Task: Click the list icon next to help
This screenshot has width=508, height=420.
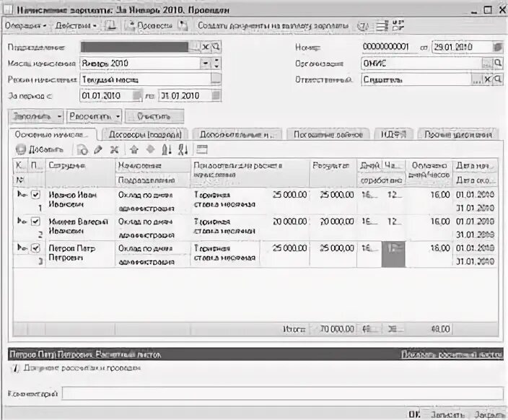Action: click(382, 26)
